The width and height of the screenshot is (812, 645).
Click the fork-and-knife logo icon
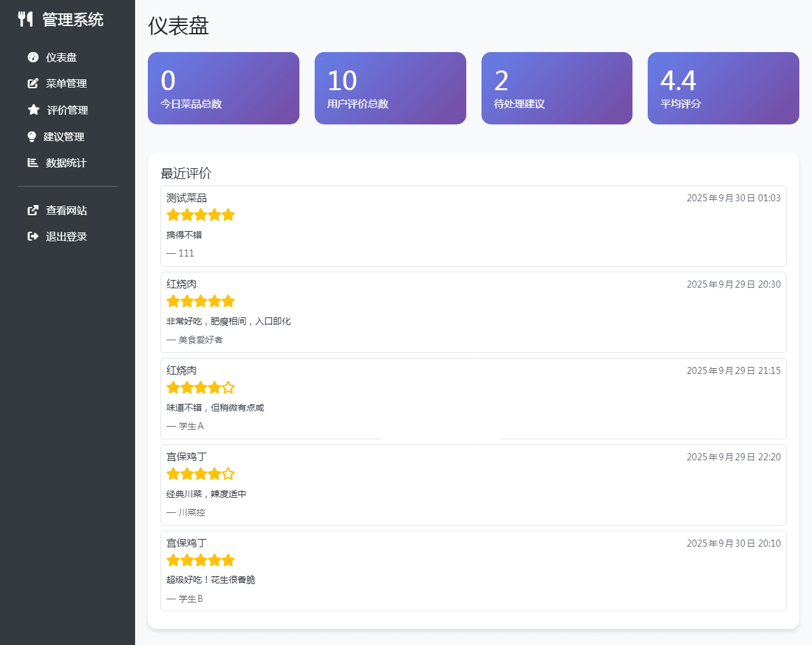(x=26, y=19)
